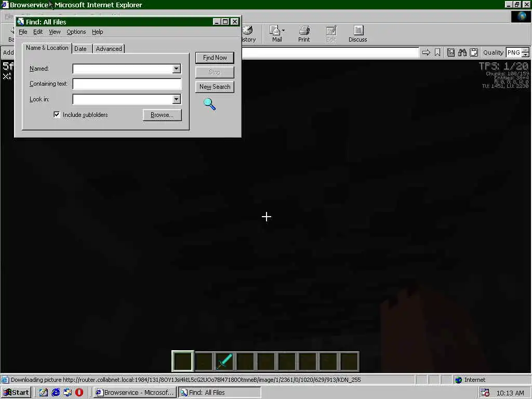This screenshot has width=532, height=399.
Task: Click the Browse... button
Action: coord(162,115)
